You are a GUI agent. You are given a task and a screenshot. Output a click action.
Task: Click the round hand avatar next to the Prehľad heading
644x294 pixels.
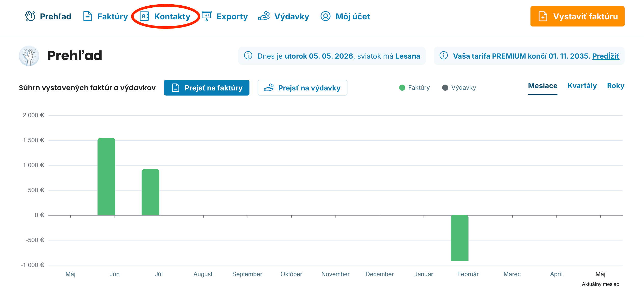pos(29,56)
